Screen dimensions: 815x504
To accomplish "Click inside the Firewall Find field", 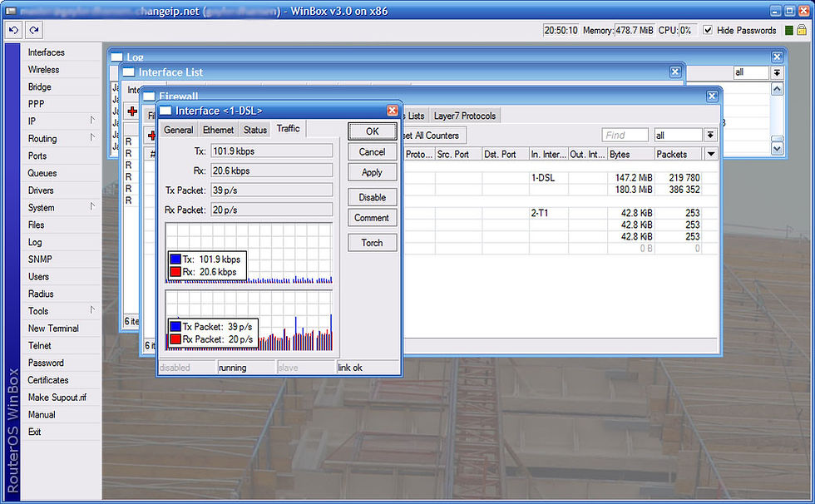I will coord(625,135).
